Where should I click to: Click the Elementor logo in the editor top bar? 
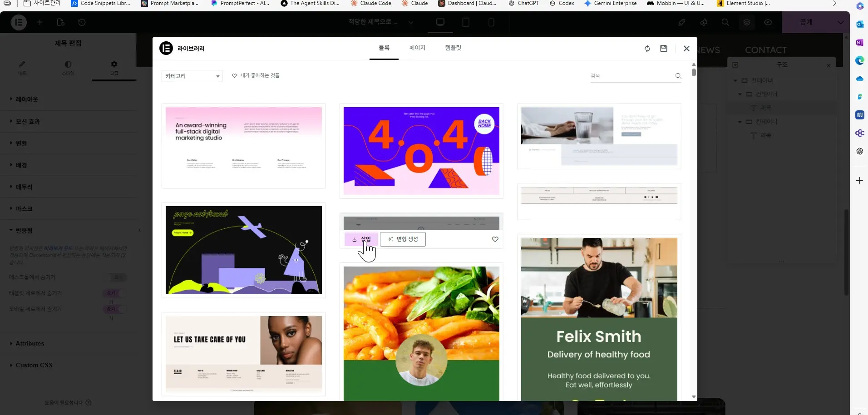(19, 22)
